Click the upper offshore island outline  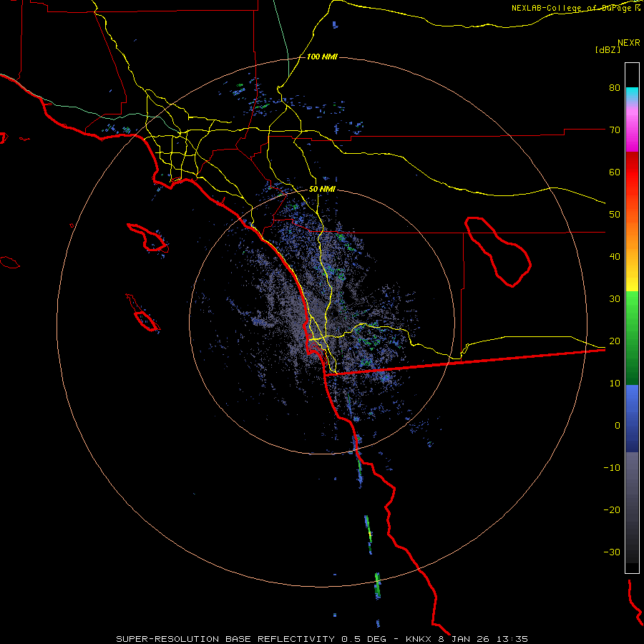pyautogui.click(x=147, y=238)
